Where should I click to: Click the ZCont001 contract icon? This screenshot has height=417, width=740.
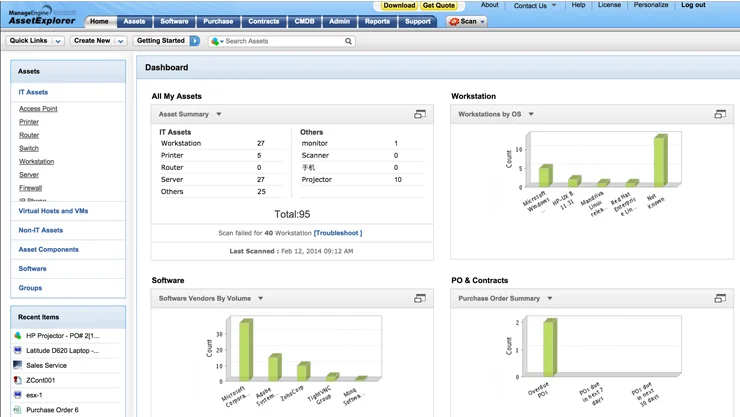point(18,380)
